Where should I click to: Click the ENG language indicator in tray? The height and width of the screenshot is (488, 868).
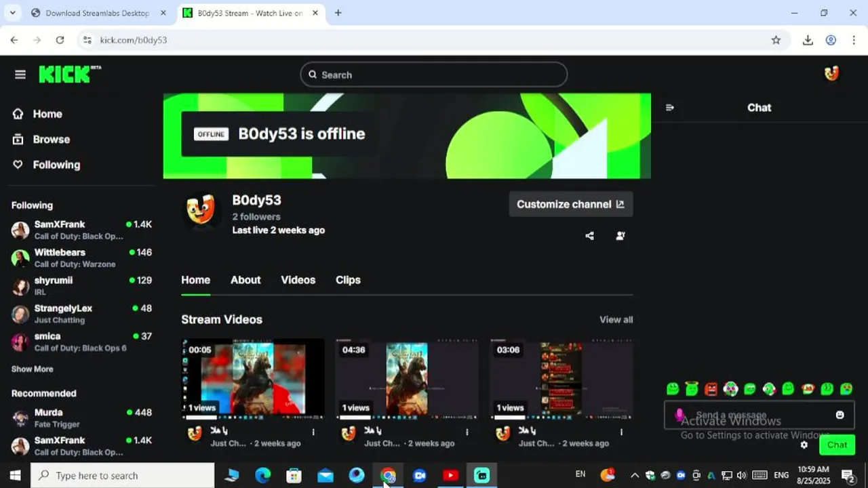(781, 475)
